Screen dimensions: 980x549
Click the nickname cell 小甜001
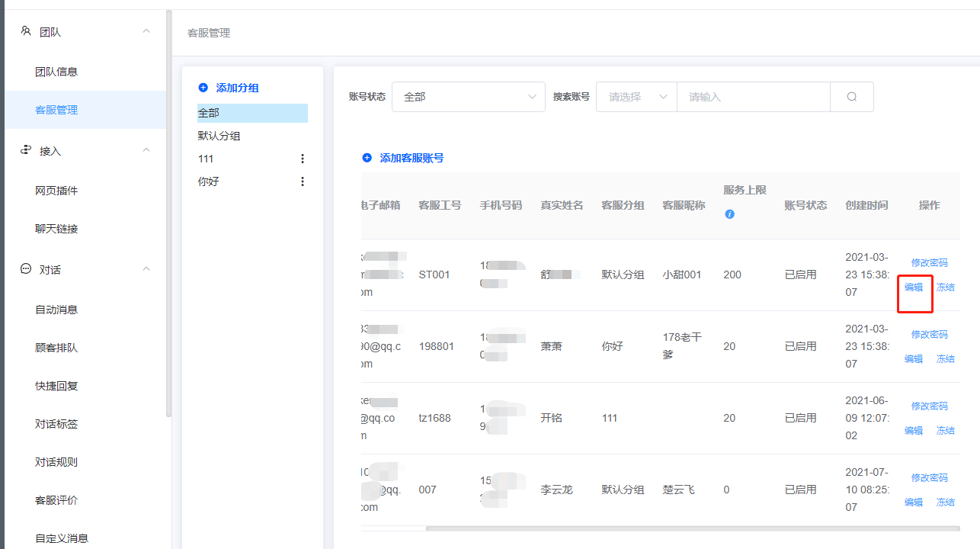click(x=682, y=274)
